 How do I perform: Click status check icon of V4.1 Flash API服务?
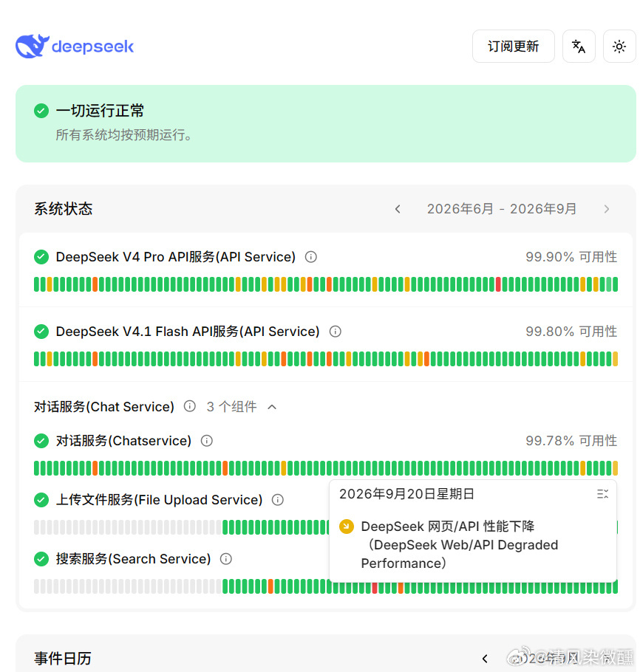41,332
